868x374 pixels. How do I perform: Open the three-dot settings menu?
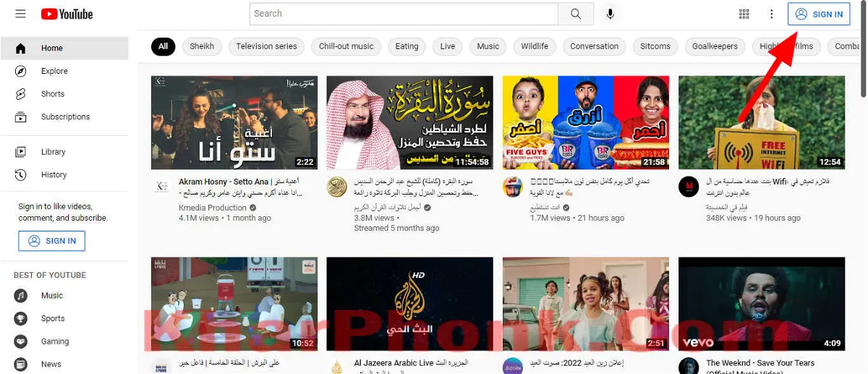click(x=772, y=14)
